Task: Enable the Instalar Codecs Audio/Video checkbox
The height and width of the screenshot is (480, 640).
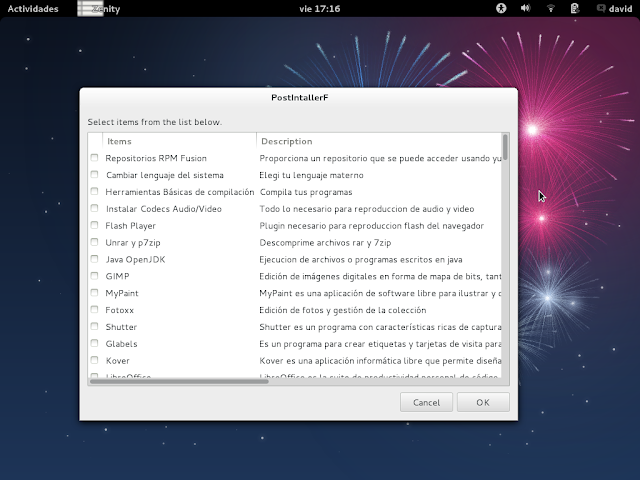Action: [x=94, y=208]
